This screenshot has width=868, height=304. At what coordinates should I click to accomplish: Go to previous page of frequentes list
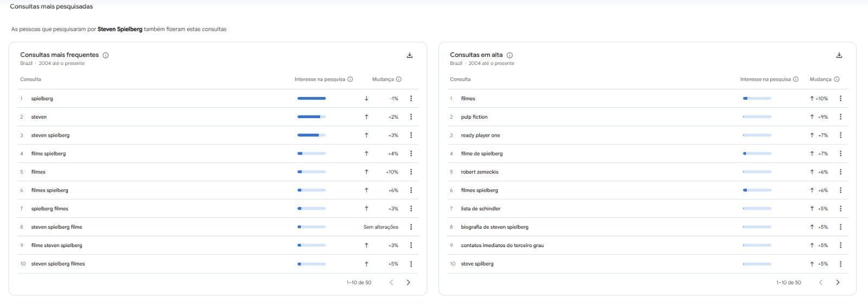pos(391,282)
